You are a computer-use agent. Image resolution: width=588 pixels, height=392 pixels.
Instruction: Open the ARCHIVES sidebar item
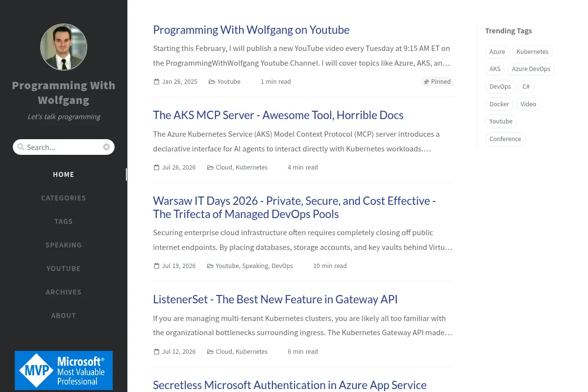(64, 292)
